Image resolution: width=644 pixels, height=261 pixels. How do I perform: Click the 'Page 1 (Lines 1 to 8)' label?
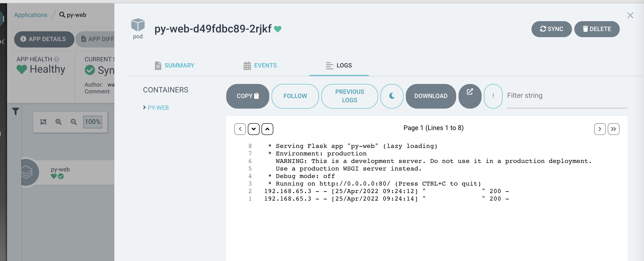tap(433, 128)
